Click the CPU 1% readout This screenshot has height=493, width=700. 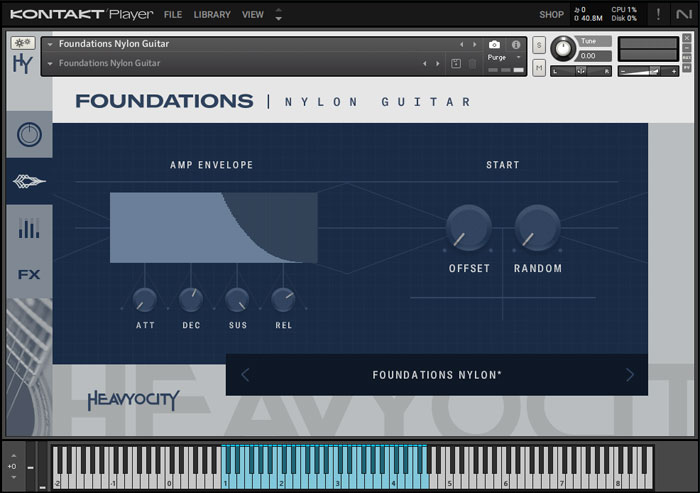pyautogui.click(x=624, y=9)
